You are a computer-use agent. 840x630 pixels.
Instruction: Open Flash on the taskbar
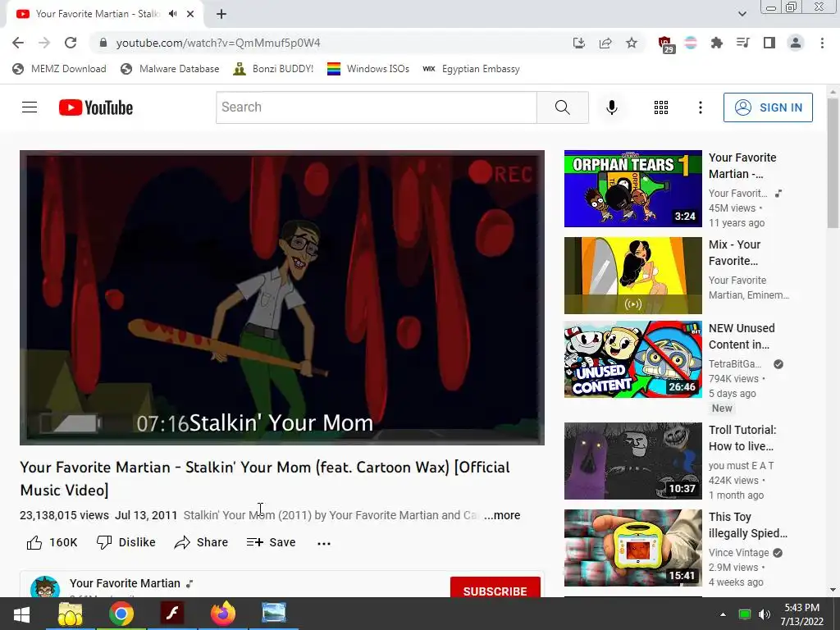point(172,614)
